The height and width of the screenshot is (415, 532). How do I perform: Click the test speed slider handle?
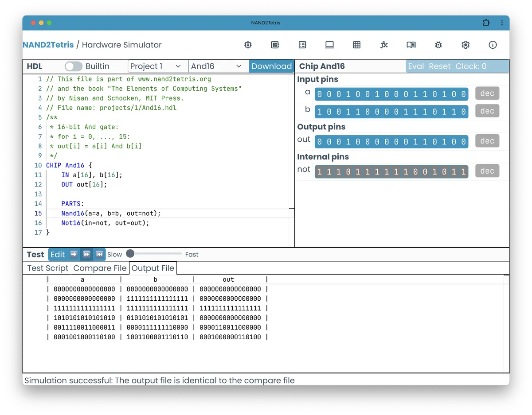pyautogui.click(x=130, y=253)
